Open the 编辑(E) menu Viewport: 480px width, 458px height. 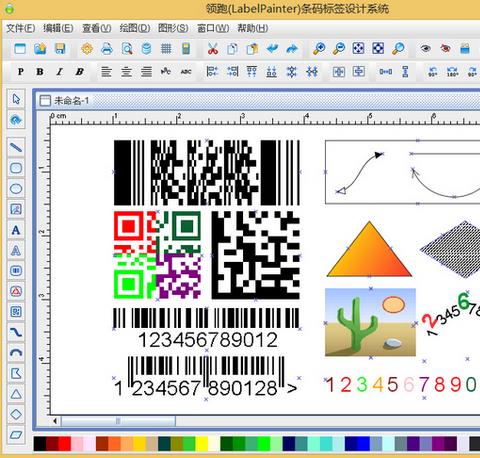click(x=58, y=28)
